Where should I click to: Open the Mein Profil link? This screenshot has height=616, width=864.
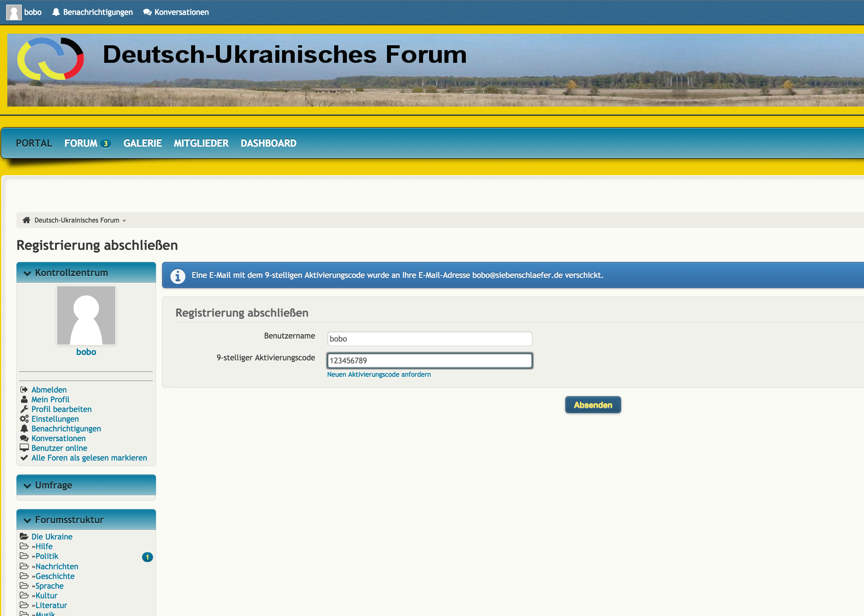pos(50,400)
